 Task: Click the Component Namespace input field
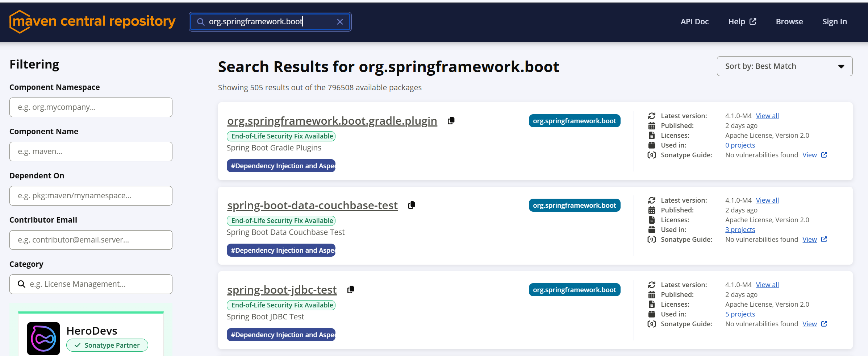[91, 107]
